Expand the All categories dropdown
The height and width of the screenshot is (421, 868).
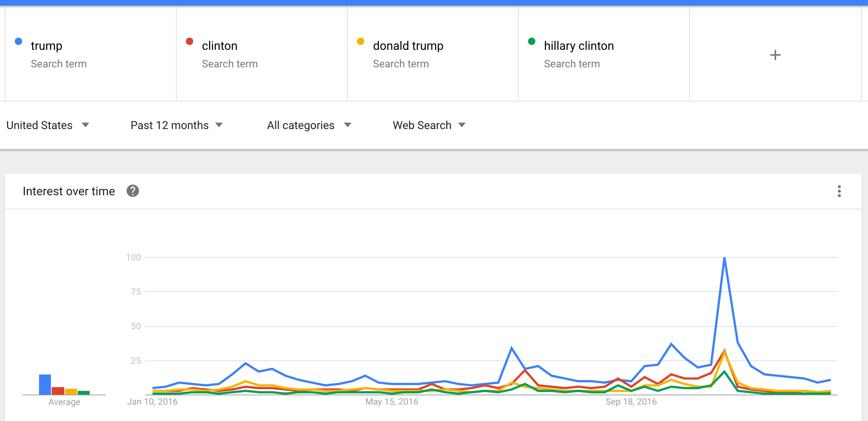309,125
